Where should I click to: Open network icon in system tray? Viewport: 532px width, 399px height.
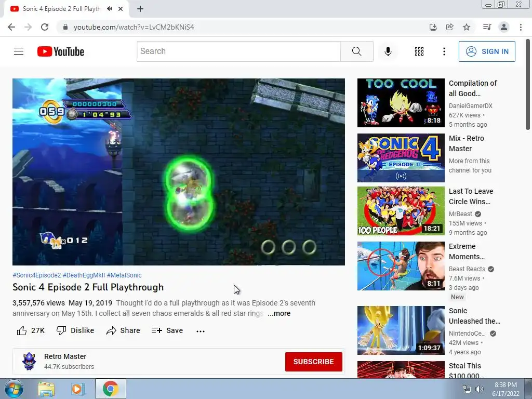(x=467, y=389)
